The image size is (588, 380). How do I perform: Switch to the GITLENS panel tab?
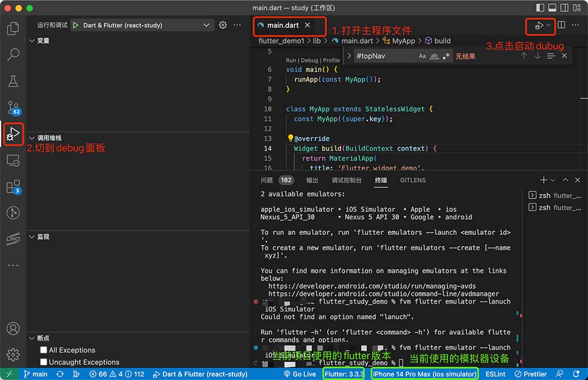[x=413, y=180]
